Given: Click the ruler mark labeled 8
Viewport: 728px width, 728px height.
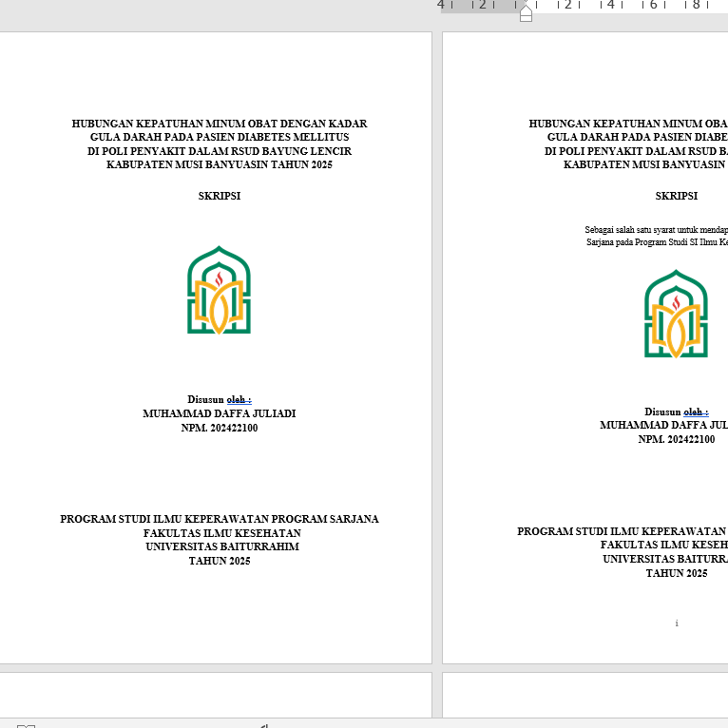Looking at the screenshot, I should [x=696, y=5].
